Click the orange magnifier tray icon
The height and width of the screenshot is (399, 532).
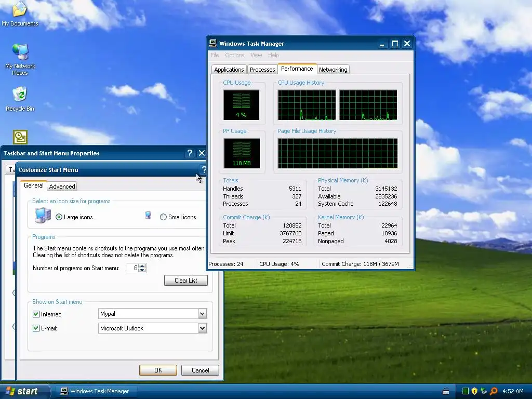494,391
